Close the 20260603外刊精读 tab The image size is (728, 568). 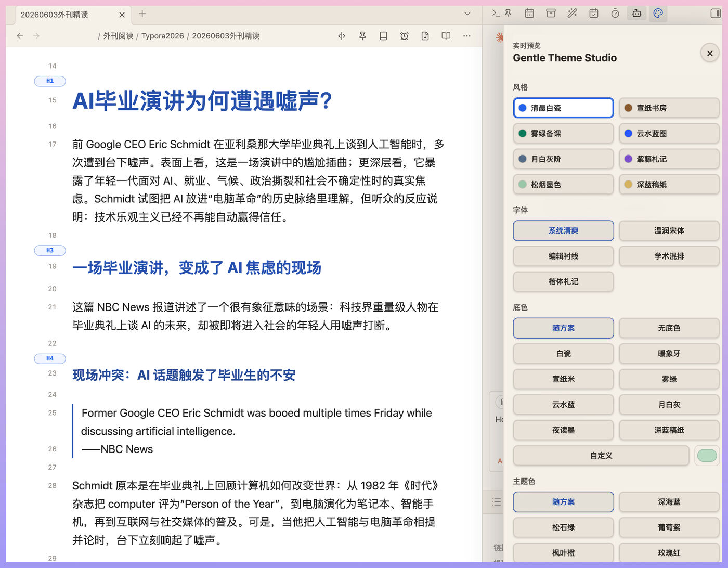[122, 15]
